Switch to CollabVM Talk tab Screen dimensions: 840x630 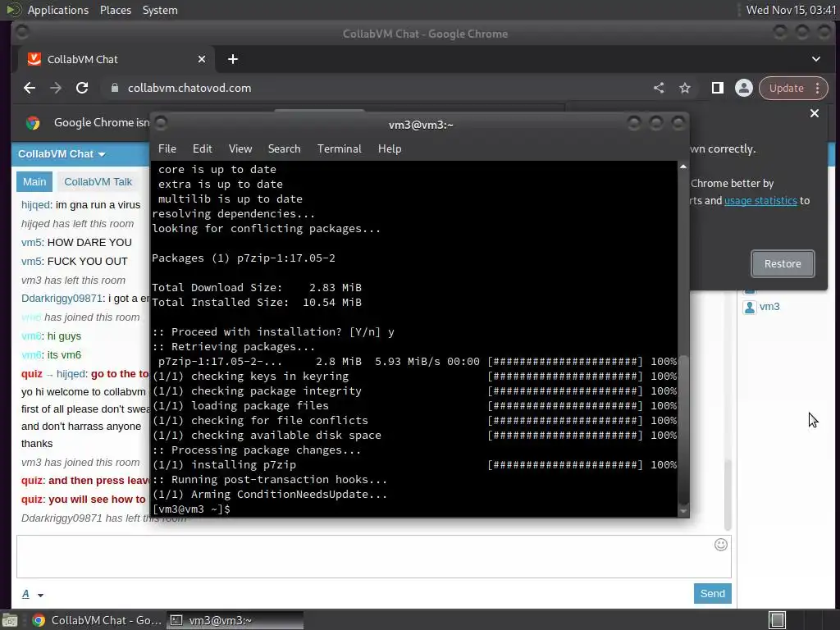pos(98,181)
